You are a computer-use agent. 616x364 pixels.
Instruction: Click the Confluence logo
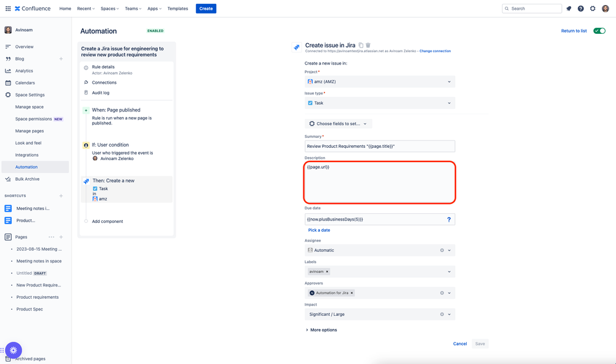coord(33,8)
